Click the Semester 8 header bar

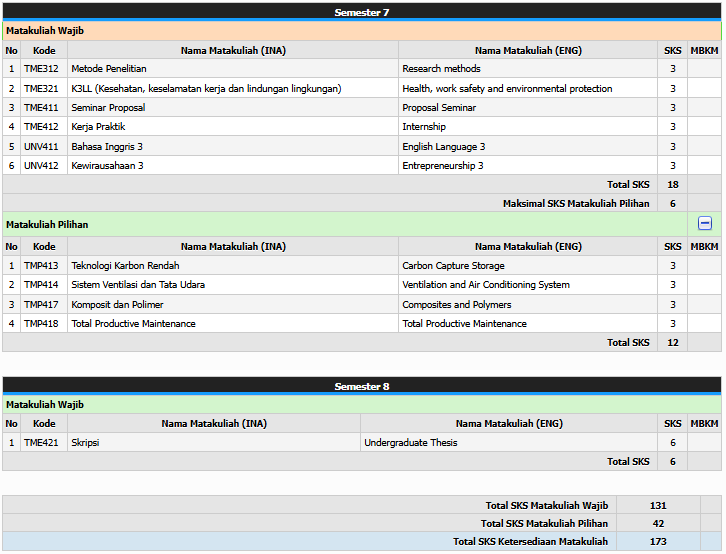click(362, 386)
